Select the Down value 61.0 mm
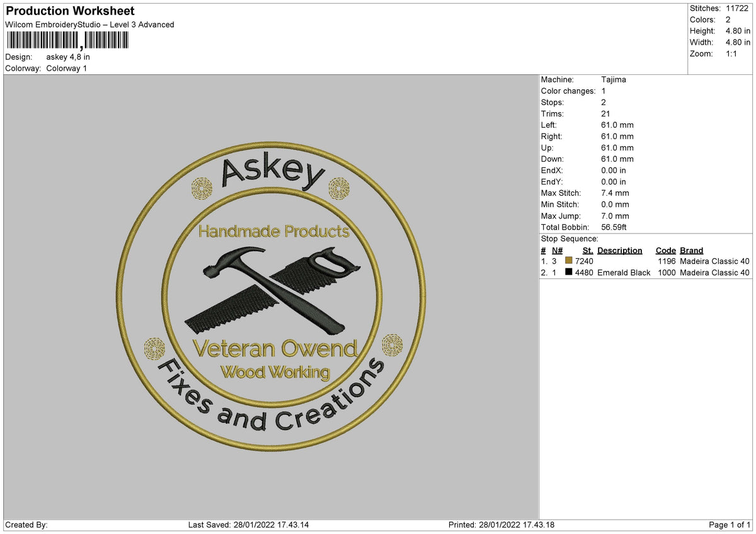756x534 pixels. [617, 159]
